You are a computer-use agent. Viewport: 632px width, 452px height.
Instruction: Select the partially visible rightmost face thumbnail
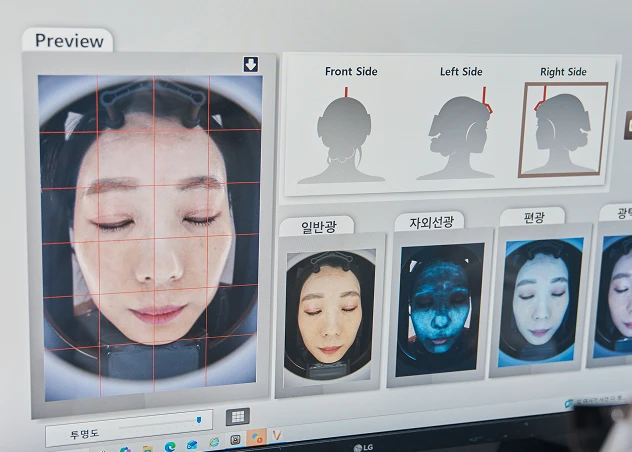click(x=613, y=296)
